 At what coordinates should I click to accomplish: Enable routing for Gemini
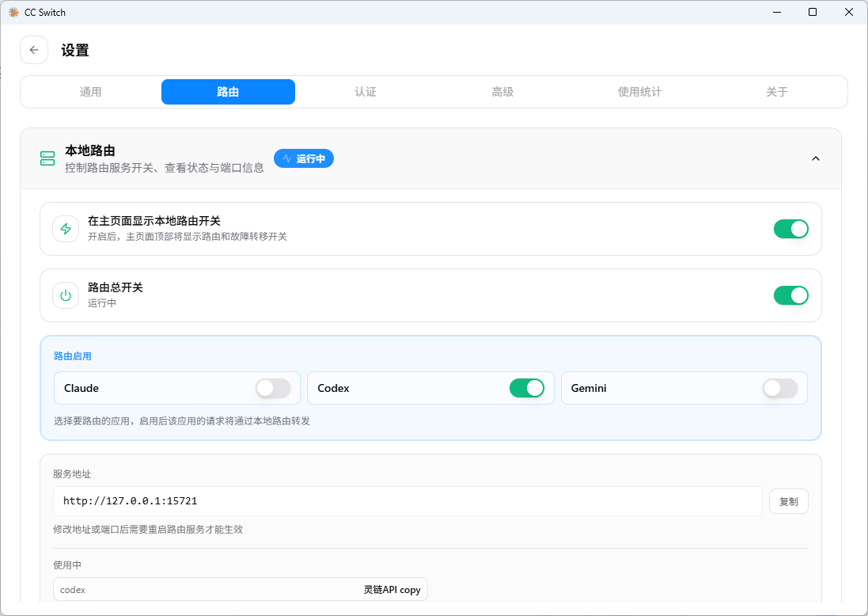[780, 388]
